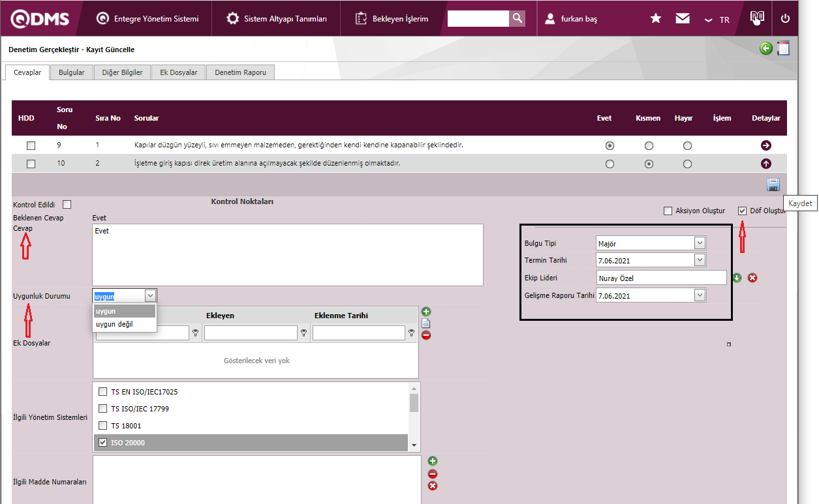The image size is (819, 504).
Task: Open the favorites star icon
Action: click(x=656, y=18)
